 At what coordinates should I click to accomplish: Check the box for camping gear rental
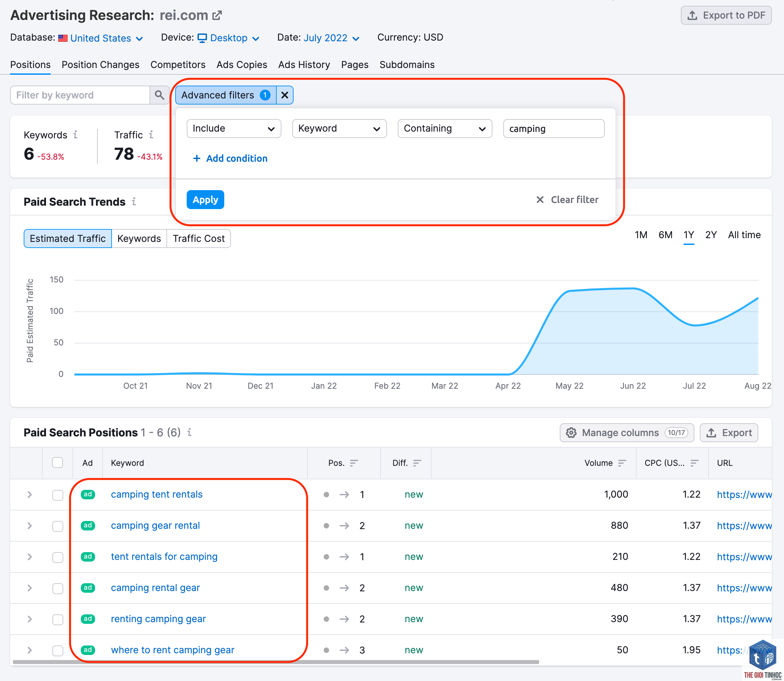[x=58, y=526]
